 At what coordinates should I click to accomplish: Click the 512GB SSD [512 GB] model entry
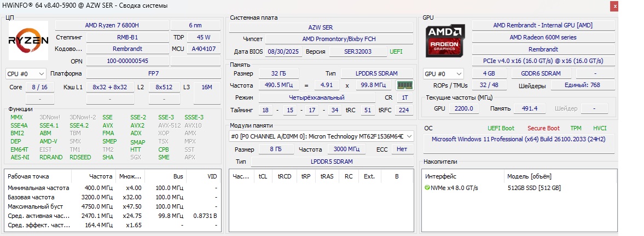534,188
